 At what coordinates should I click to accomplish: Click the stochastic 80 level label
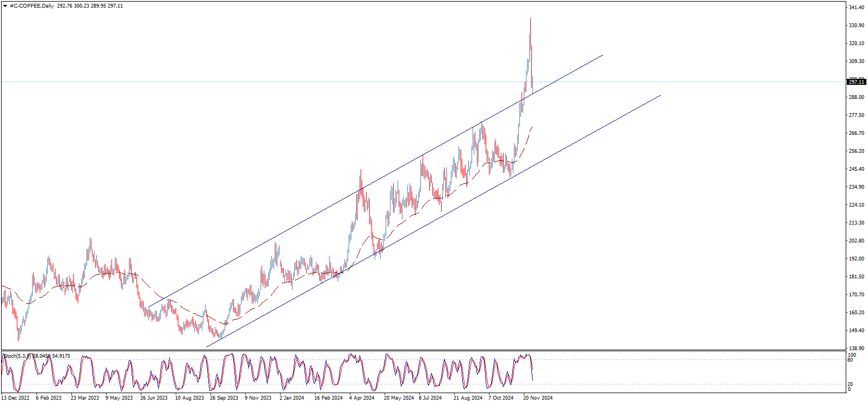tap(850, 360)
